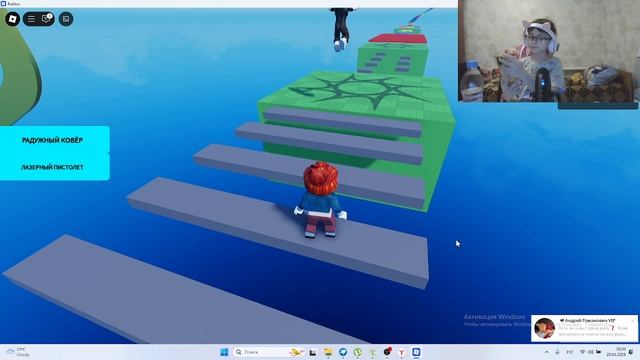Click the avatar thumbnail in notification popup

[x=544, y=329]
